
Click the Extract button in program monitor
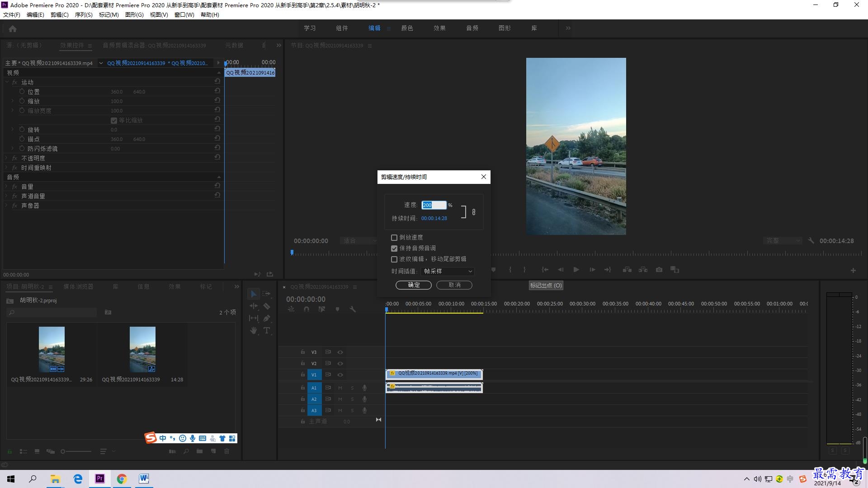pos(643,270)
